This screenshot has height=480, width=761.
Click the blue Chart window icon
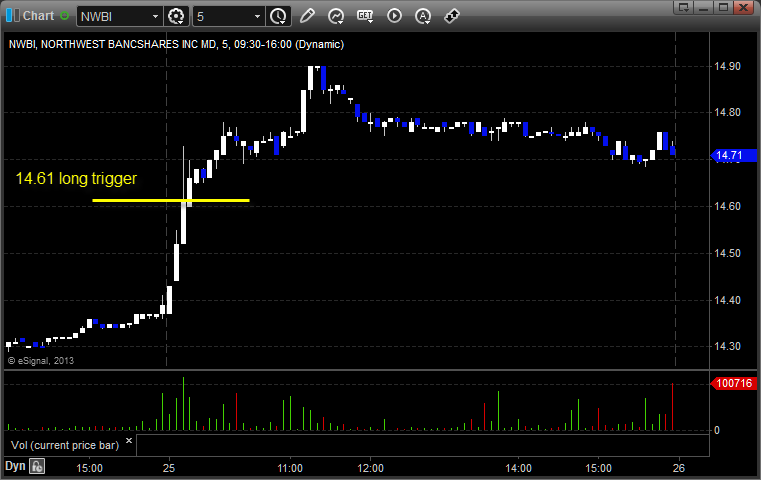(13, 16)
